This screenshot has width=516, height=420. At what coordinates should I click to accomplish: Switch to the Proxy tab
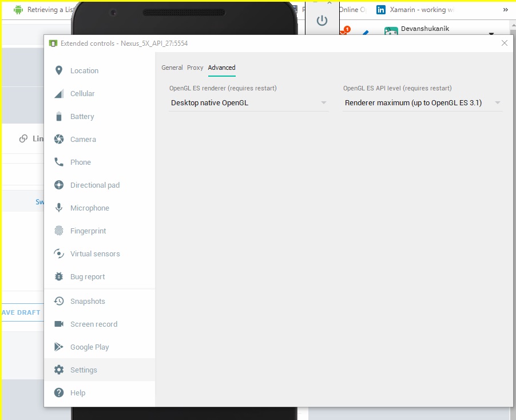(195, 68)
